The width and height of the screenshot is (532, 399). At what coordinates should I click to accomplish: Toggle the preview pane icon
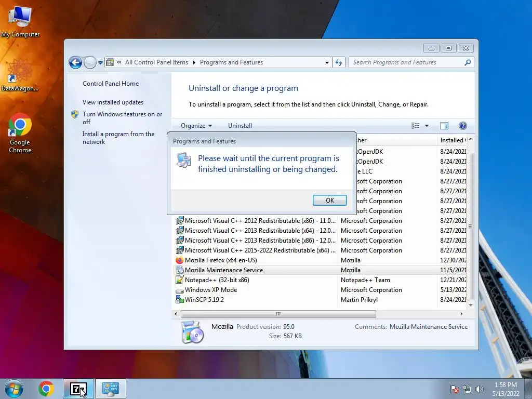click(444, 126)
